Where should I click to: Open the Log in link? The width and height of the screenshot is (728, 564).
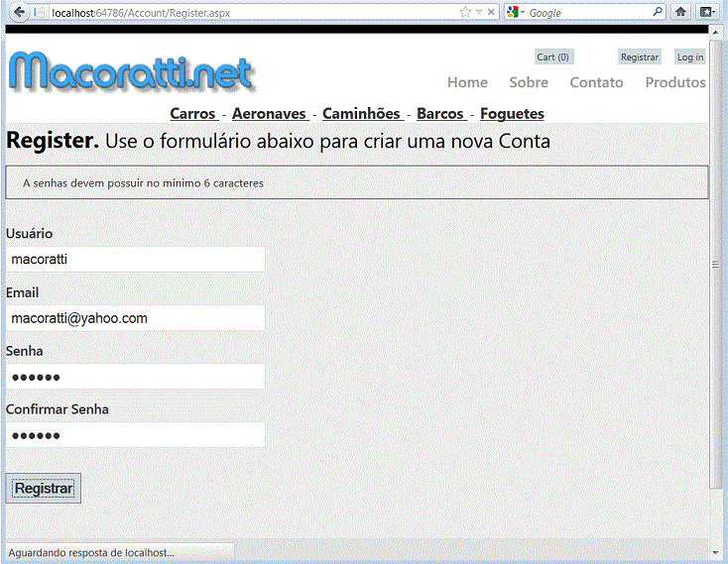[x=690, y=57]
